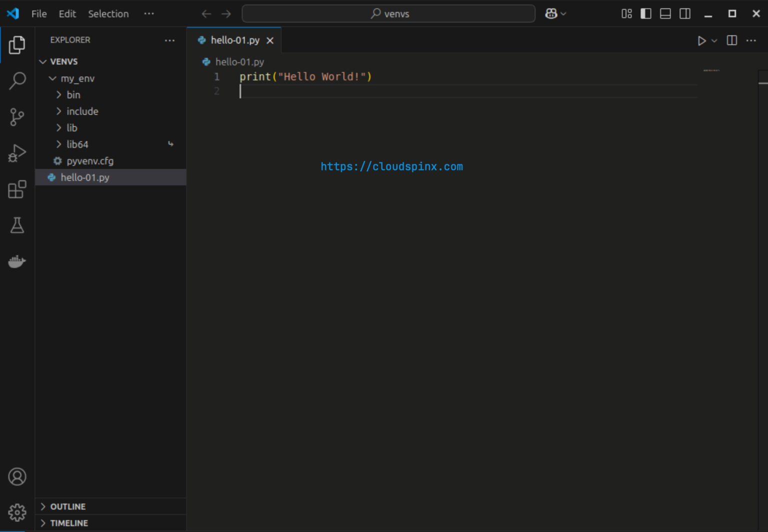
Task: Open the Extensions view
Action: 17,189
